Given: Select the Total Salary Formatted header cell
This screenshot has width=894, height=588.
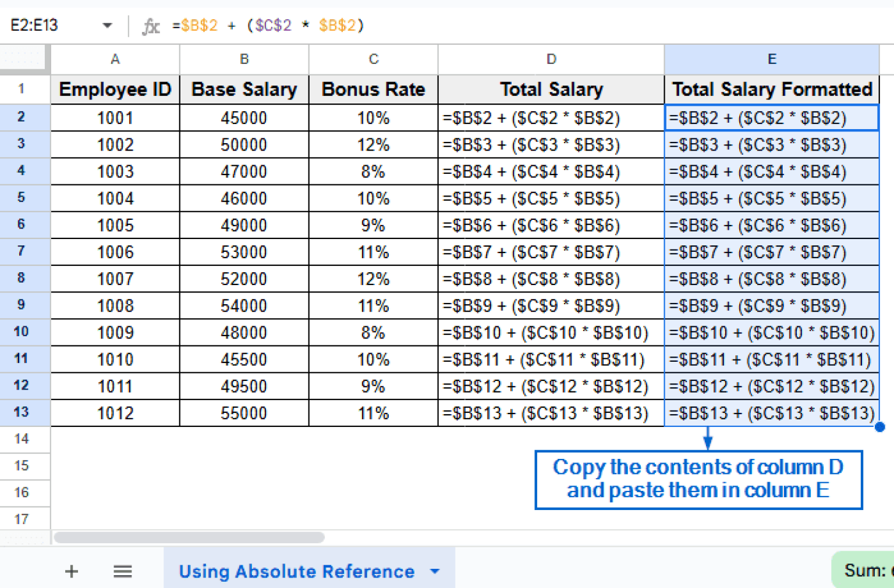Looking at the screenshot, I should (x=771, y=90).
